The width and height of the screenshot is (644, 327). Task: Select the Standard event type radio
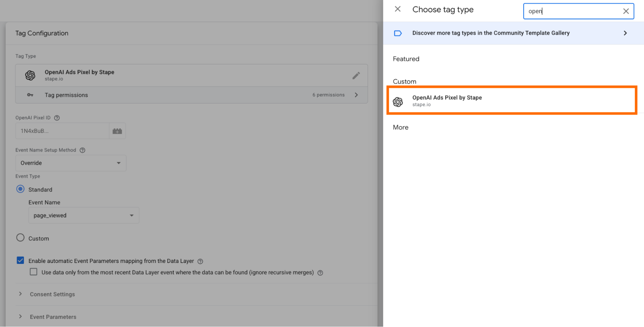coord(20,189)
